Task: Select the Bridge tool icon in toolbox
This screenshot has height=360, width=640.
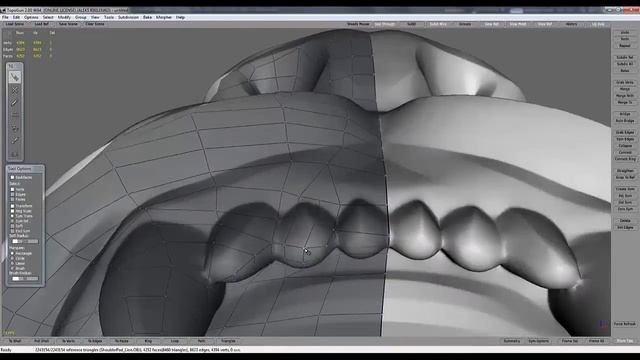Action: click(15, 115)
